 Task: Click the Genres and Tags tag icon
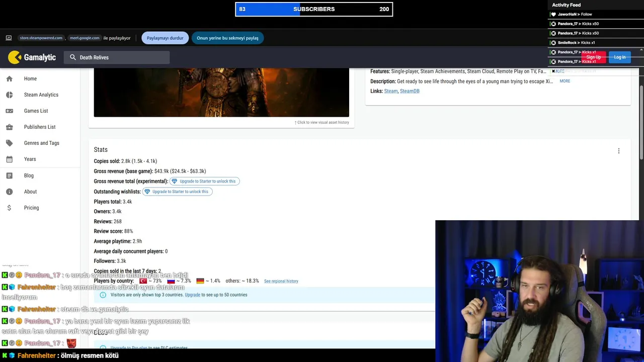click(x=9, y=143)
